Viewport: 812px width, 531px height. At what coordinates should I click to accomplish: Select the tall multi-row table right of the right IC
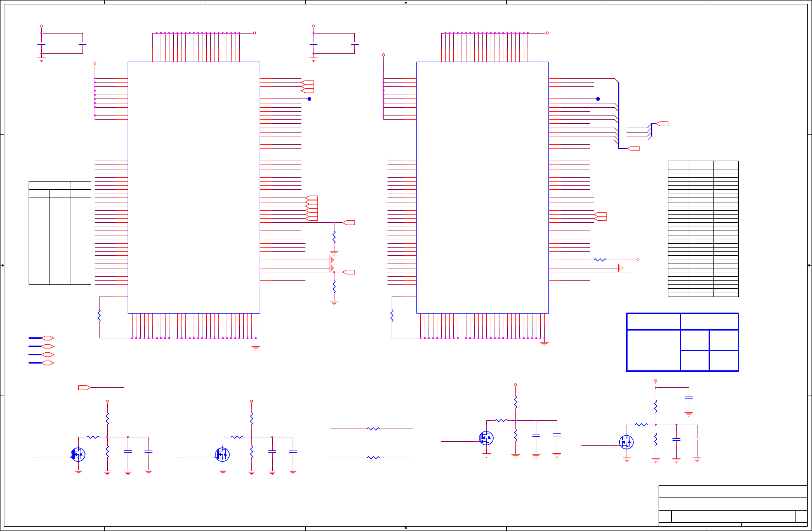[703, 229]
